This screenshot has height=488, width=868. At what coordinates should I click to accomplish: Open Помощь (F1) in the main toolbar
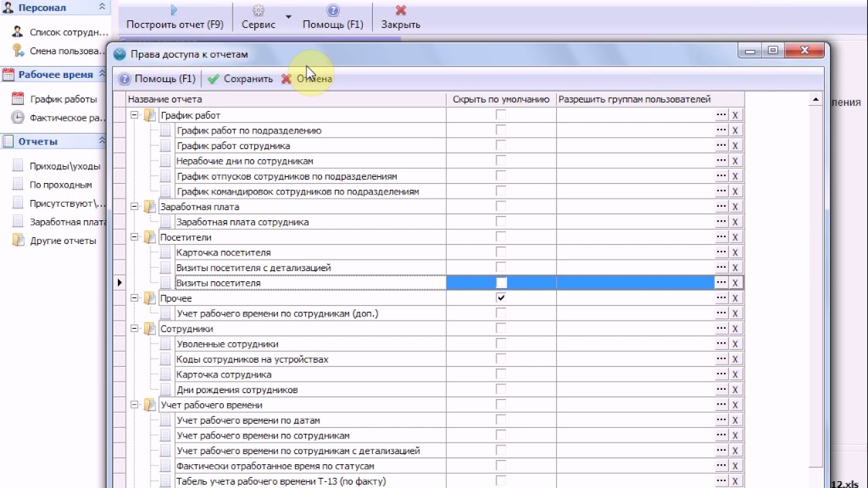click(x=333, y=18)
